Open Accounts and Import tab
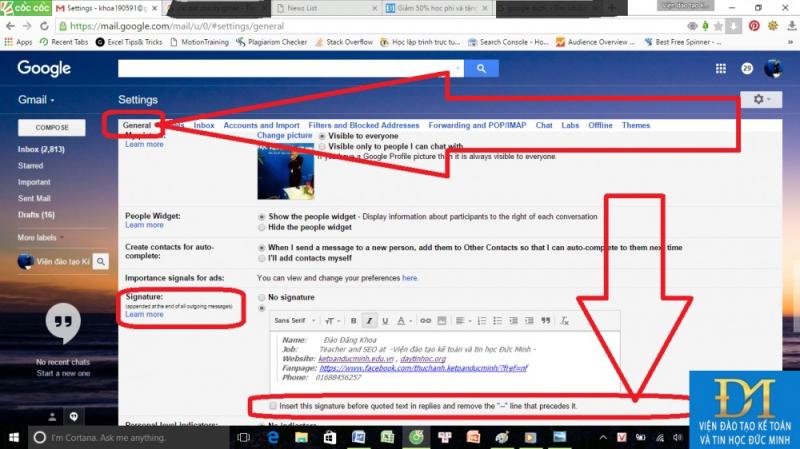Image resolution: width=800 pixels, height=449 pixels. (x=261, y=125)
